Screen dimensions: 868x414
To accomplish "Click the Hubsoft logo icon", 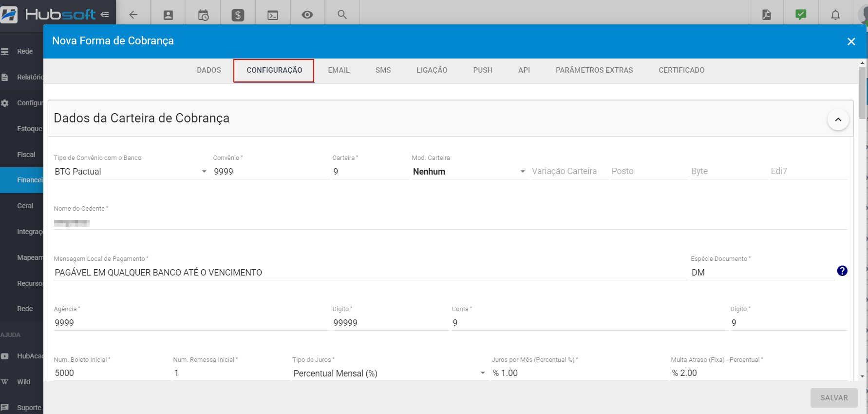I will click(9, 15).
